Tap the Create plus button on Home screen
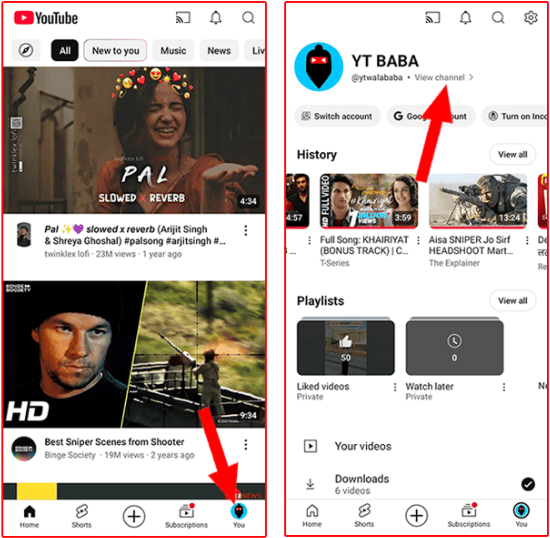 (x=134, y=516)
